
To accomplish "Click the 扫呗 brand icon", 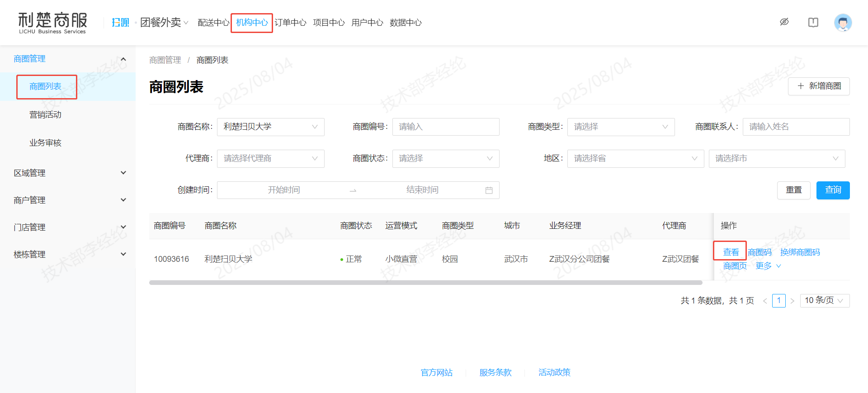I will tap(120, 23).
